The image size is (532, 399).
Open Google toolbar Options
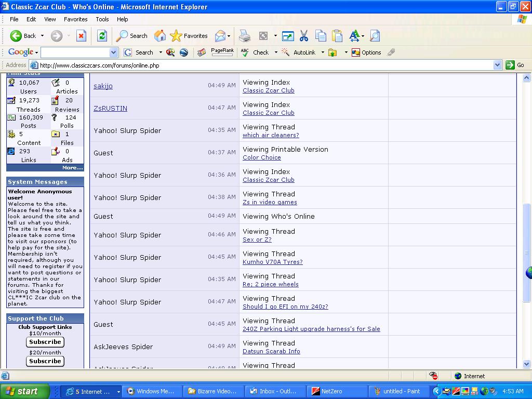(x=366, y=52)
